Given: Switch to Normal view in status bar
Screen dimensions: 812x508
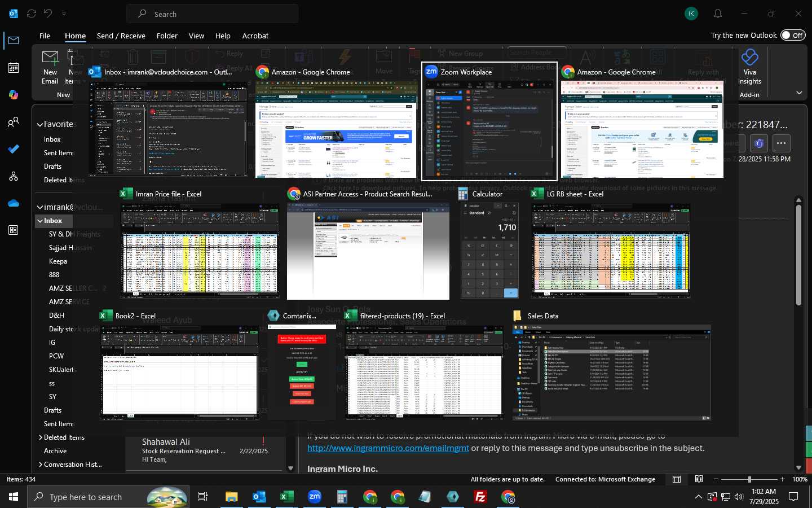Looking at the screenshot, I should click(677, 479).
